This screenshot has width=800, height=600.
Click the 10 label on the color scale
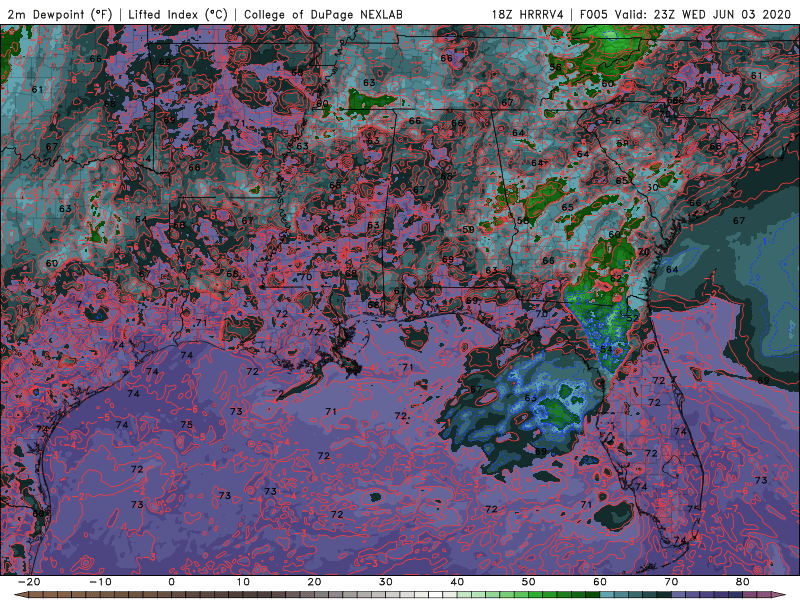coord(243,582)
